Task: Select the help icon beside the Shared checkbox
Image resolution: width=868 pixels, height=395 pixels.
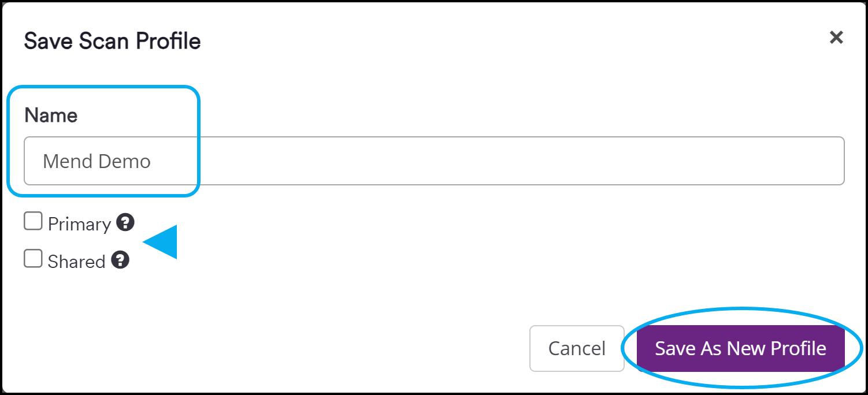Action: pyautogui.click(x=120, y=260)
